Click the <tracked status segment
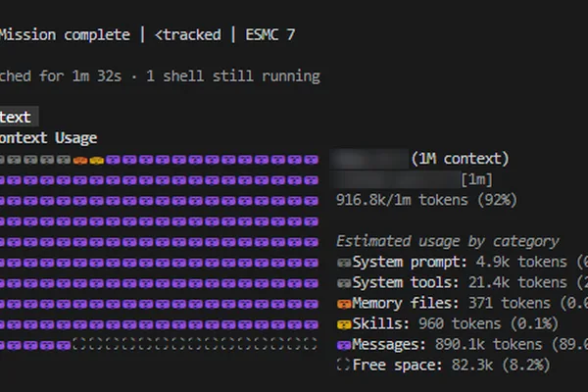The image size is (588, 392). (188, 35)
